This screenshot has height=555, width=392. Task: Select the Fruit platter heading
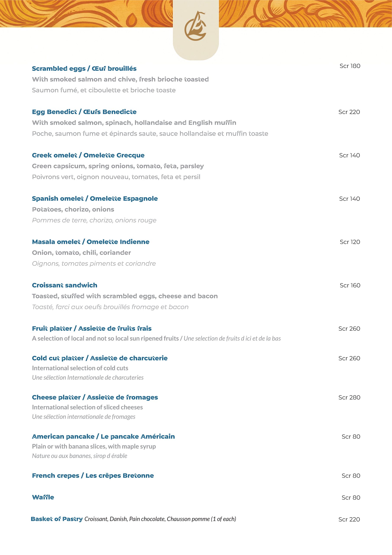92,328
